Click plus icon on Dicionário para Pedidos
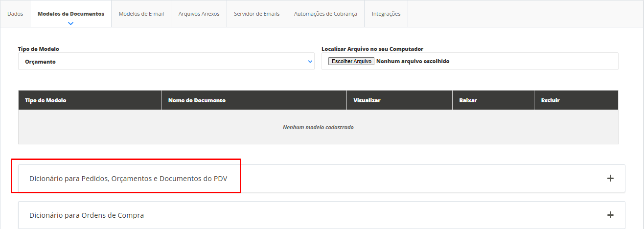 (x=610, y=179)
